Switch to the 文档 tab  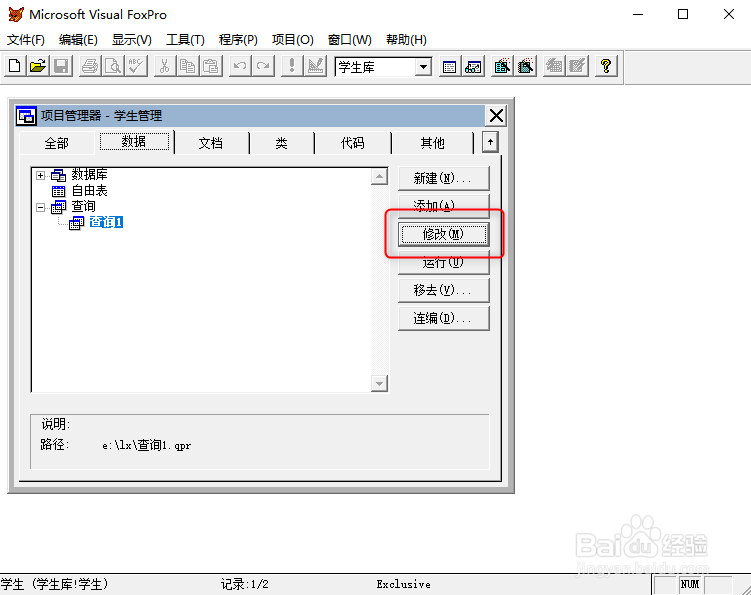(211, 143)
